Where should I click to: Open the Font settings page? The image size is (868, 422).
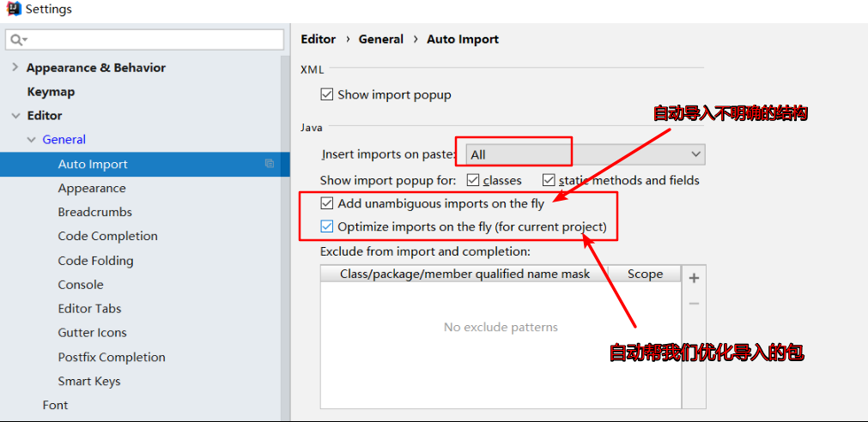tap(55, 405)
